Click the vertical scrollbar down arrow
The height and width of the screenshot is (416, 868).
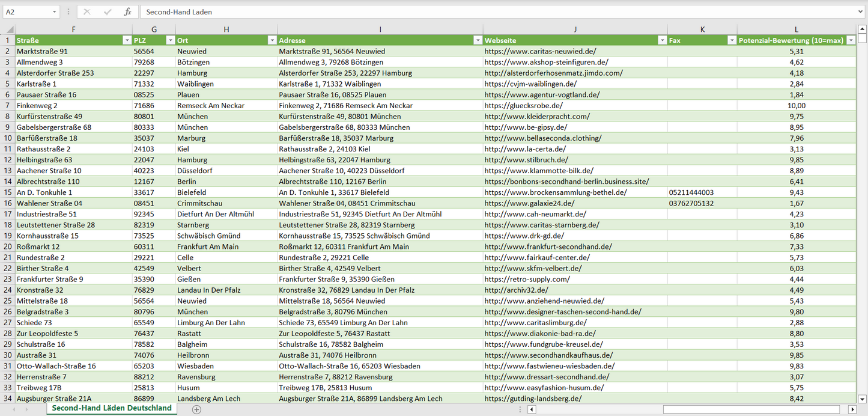(863, 398)
